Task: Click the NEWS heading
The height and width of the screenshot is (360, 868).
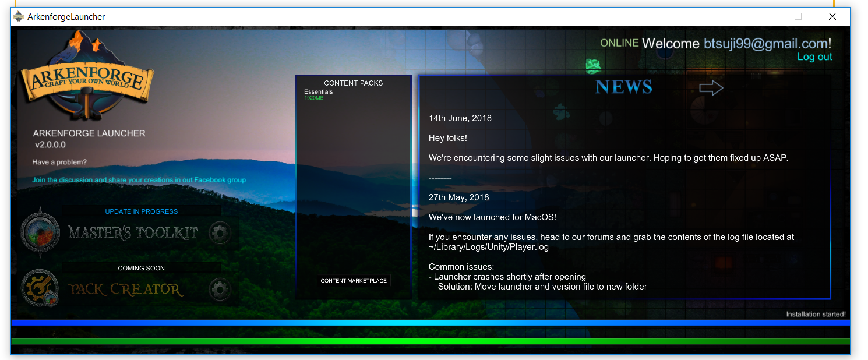Action: coord(623,87)
